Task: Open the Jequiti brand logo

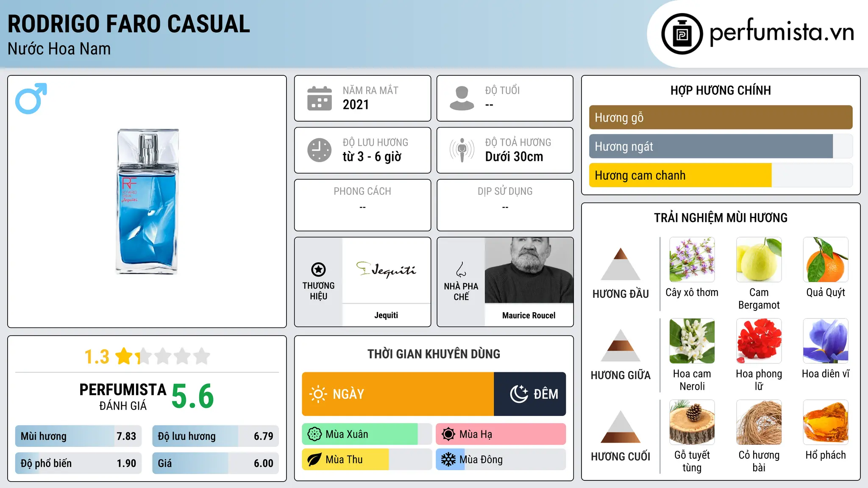Action: 386,270
